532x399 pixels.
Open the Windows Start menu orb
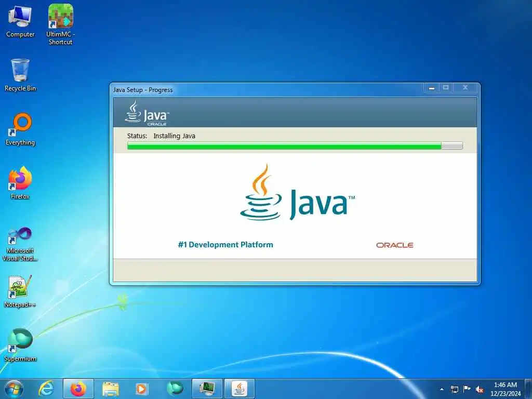(x=14, y=389)
